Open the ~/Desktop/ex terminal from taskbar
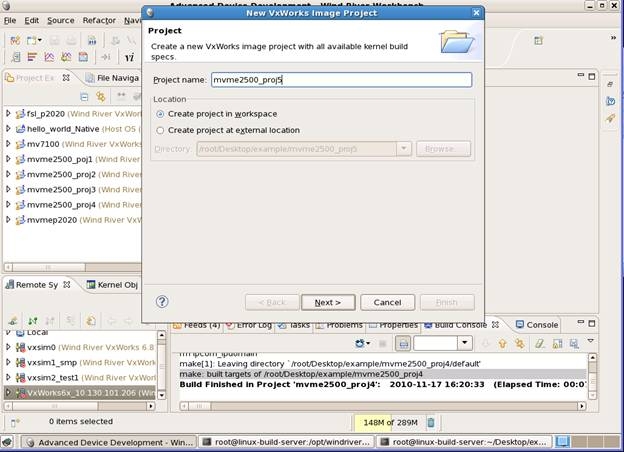The height and width of the screenshot is (452, 624). coord(464,442)
